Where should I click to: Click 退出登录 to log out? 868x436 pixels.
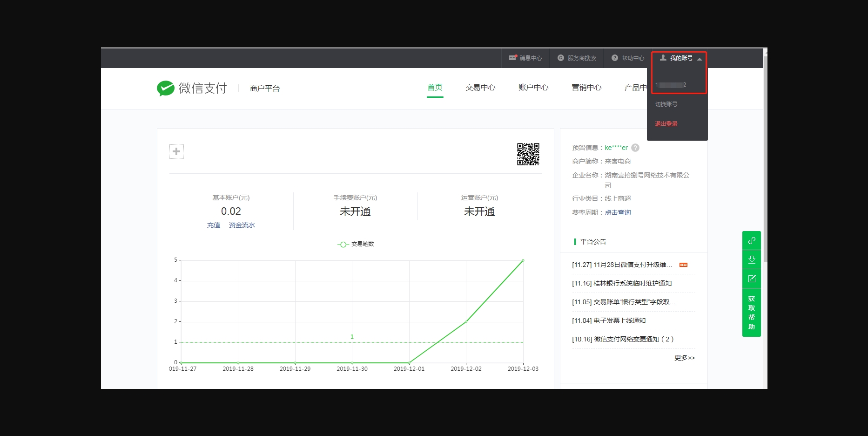[x=666, y=124]
